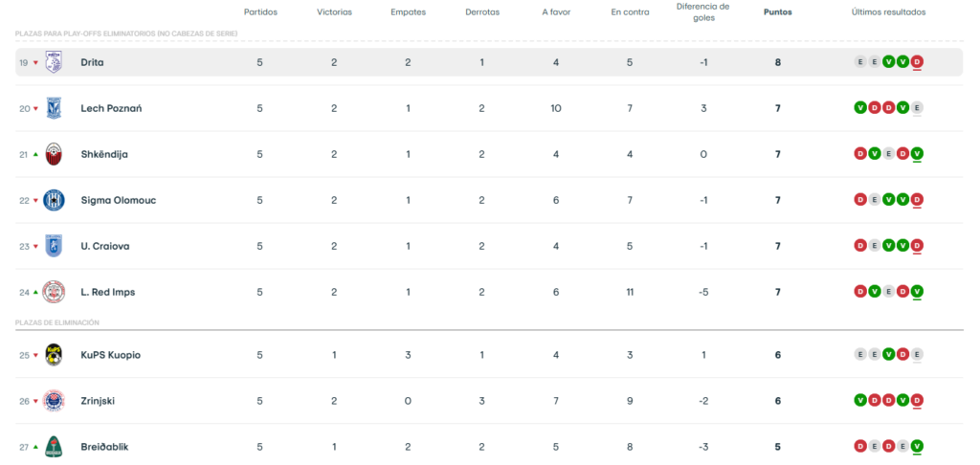The height and width of the screenshot is (465, 980).
Task: Click the Sigma Olomouc team badge
Action: [54, 200]
